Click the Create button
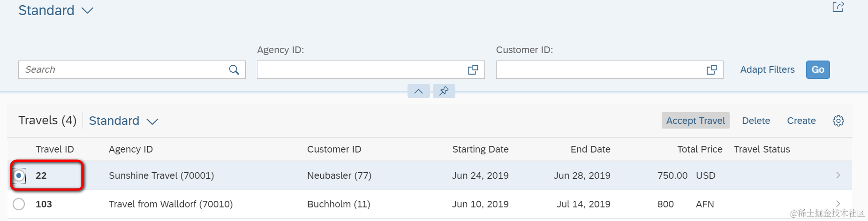868x221 pixels. (801, 121)
